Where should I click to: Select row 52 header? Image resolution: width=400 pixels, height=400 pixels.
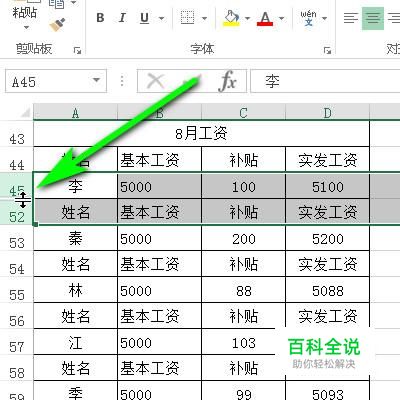click(17, 212)
